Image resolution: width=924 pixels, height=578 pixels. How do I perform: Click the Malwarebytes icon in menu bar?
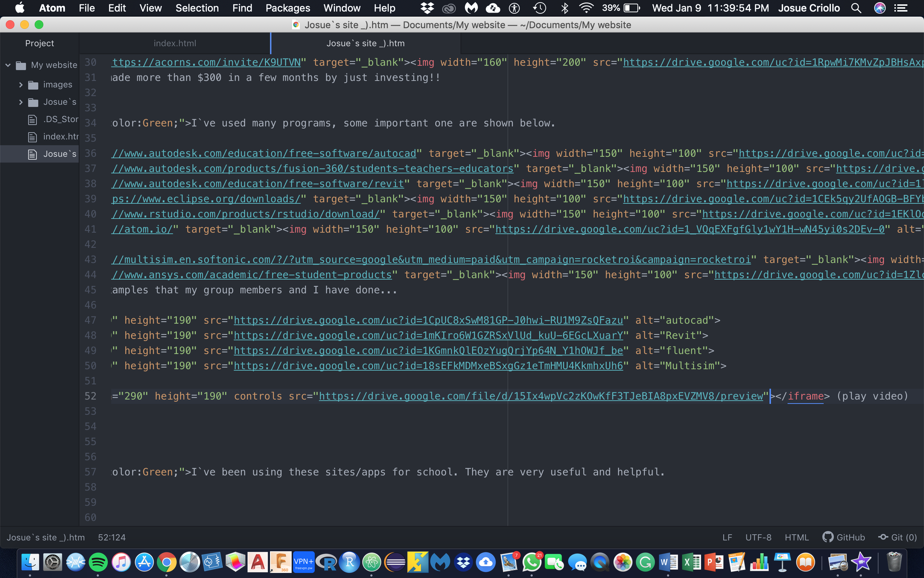(x=471, y=8)
